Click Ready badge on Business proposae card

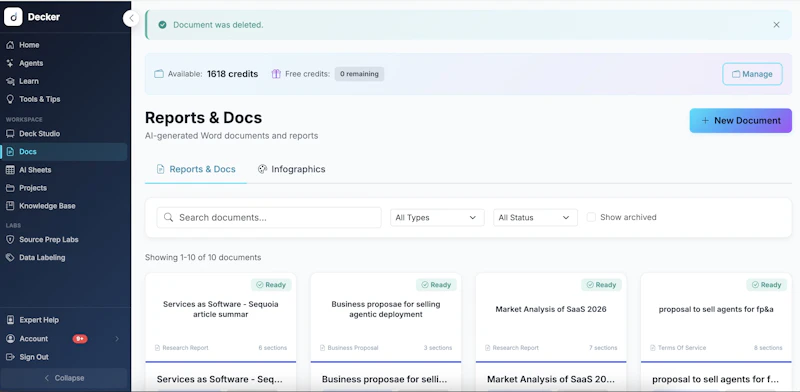(436, 285)
